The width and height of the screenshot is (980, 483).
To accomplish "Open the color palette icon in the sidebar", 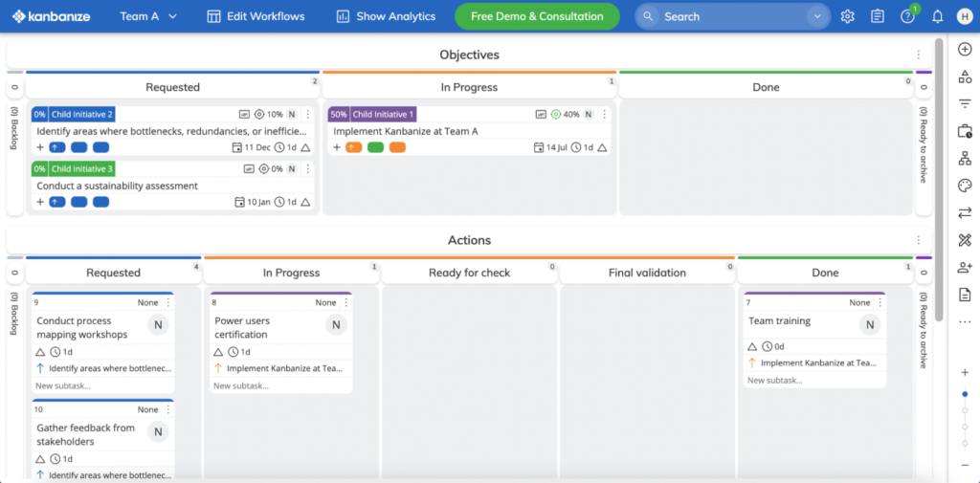I will (x=965, y=186).
